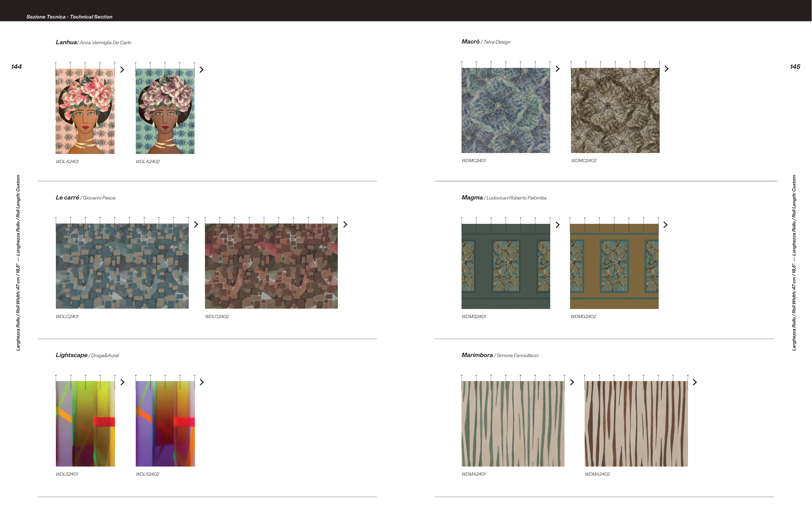Click the arrow next to WDLS2401 image
Viewport: 812px width, 526px height.
pyautogui.click(x=122, y=382)
